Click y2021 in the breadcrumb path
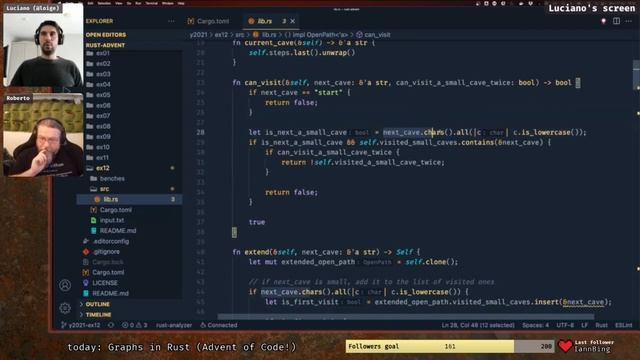The width and height of the screenshot is (640, 360). point(198,35)
